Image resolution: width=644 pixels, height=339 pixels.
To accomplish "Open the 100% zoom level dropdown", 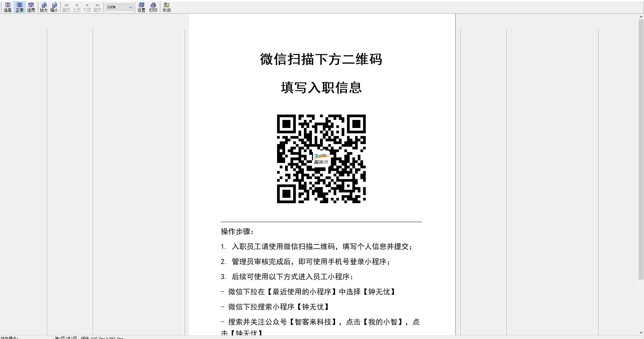I will tap(120, 7).
